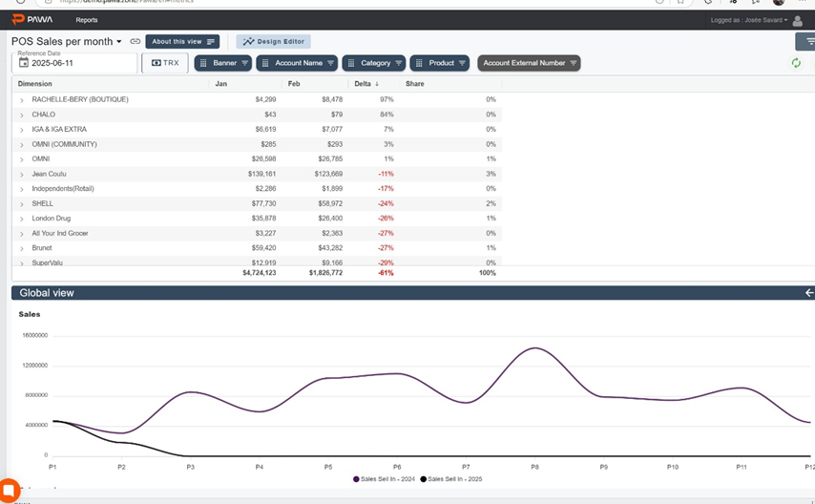Select the OMNI row label
The image size is (815, 504).
click(40, 159)
